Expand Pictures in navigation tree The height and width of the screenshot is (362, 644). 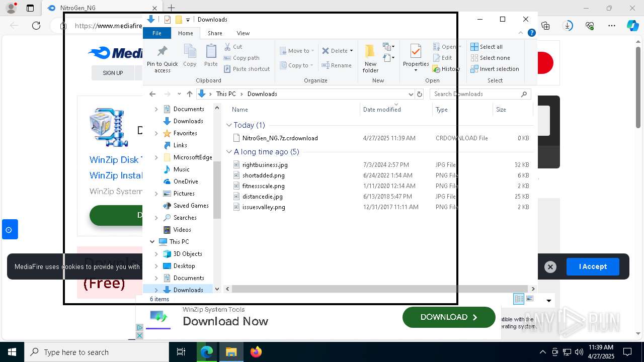[156, 194]
